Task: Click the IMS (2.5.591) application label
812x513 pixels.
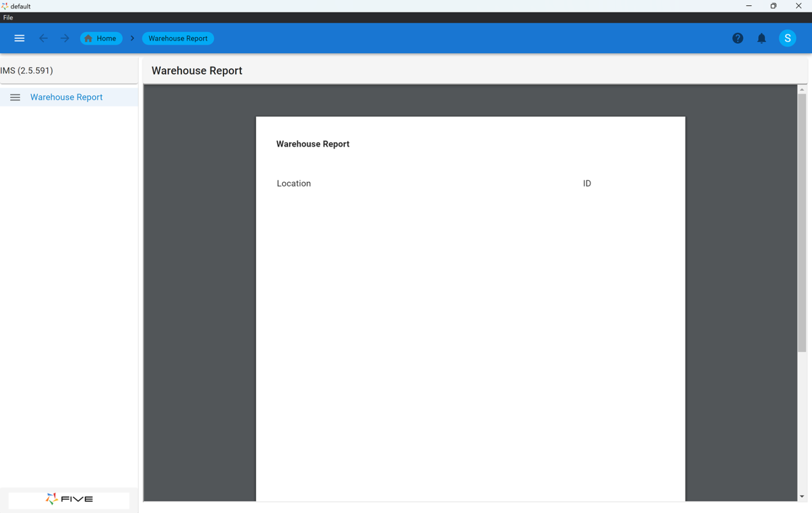Action: click(26, 70)
